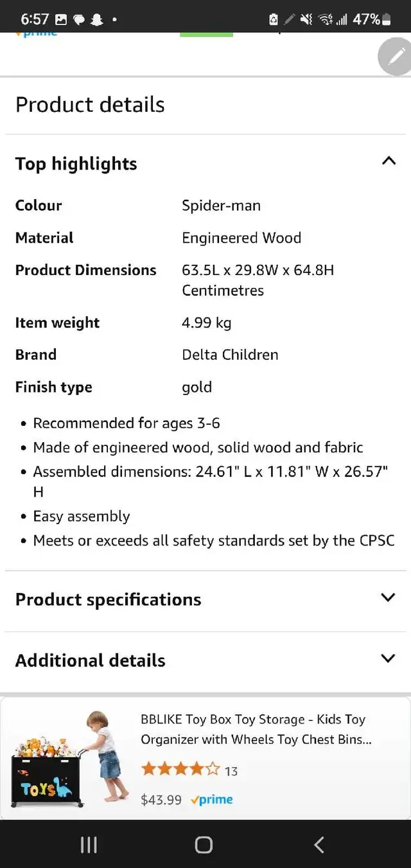The height and width of the screenshot is (868, 411).
Task: Tap the prime badge beside $43.99
Action: [x=212, y=800]
